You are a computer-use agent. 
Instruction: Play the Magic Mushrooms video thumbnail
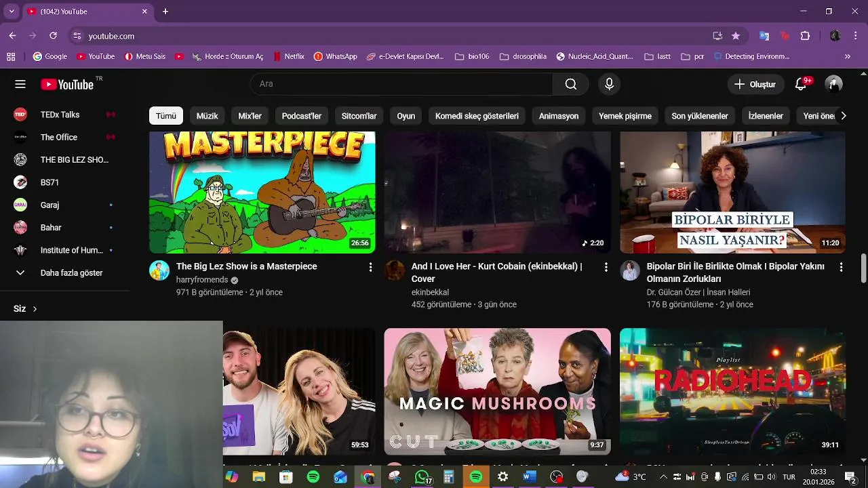click(x=497, y=392)
